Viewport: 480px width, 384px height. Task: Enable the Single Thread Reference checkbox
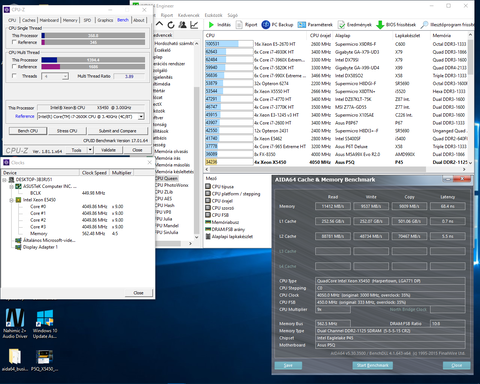point(14,42)
